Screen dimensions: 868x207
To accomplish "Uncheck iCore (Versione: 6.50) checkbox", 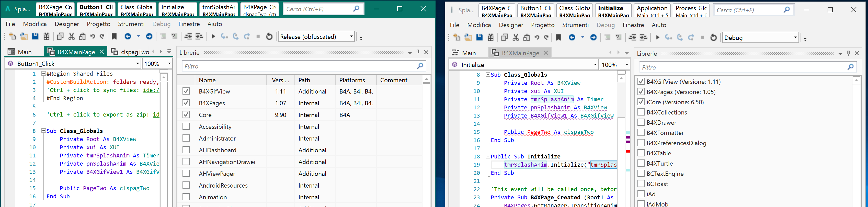I will coord(641,102).
